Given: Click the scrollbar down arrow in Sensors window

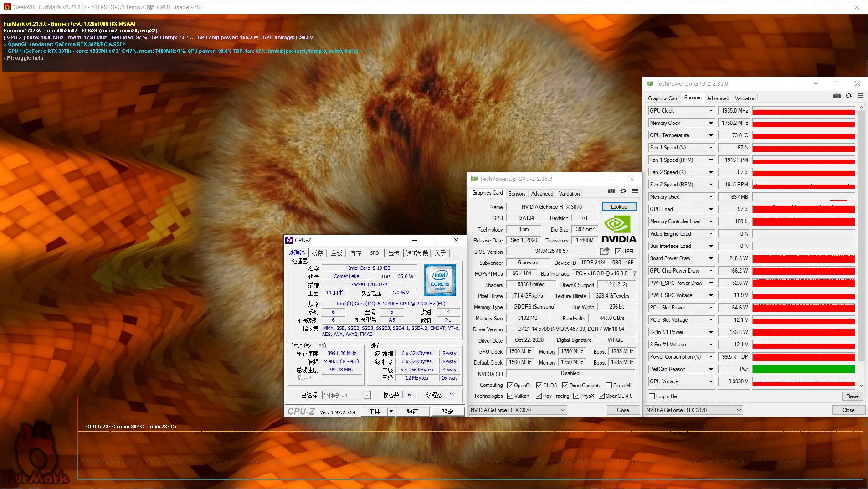Looking at the screenshot, I should (861, 386).
